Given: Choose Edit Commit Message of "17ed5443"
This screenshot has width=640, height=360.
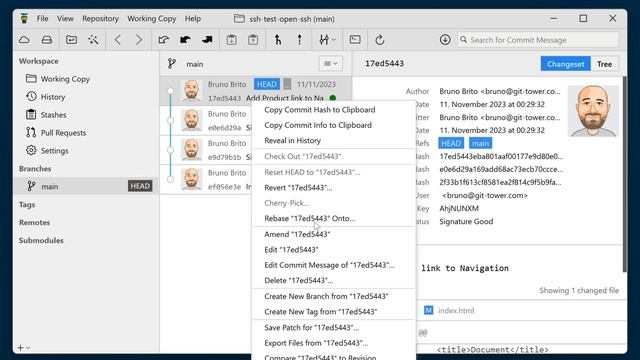Looking at the screenshot, I should coord(334,265).
